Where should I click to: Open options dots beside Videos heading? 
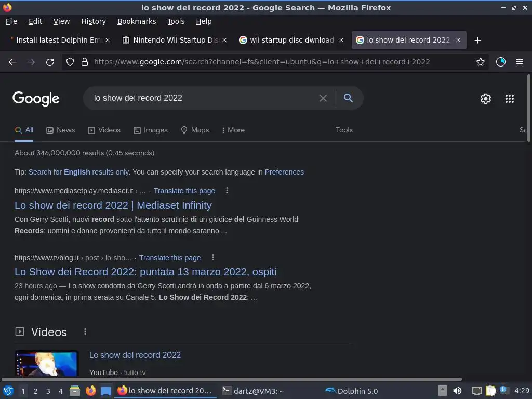[x=85, y=331]
